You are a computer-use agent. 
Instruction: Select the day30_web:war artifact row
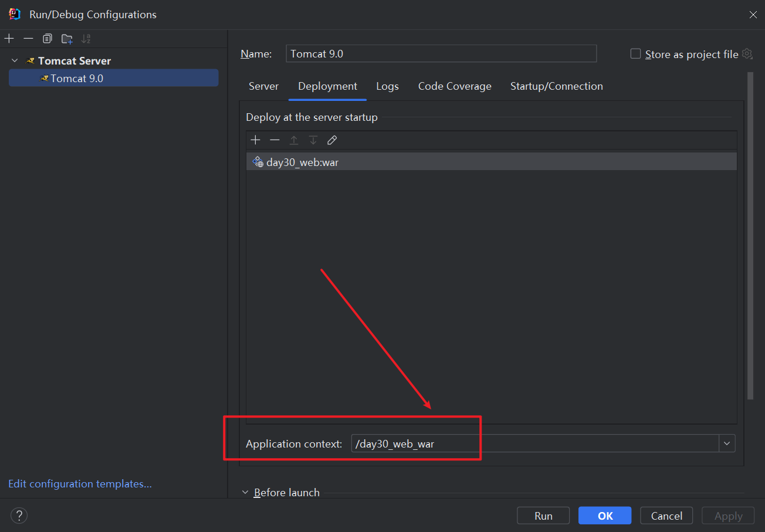tap(492, 162)
